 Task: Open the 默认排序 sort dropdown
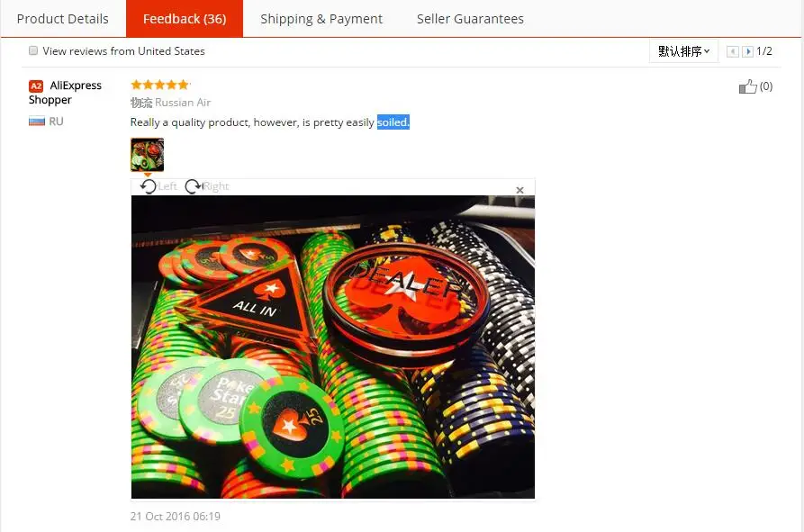pyautogui.click(x=683, y=51)
